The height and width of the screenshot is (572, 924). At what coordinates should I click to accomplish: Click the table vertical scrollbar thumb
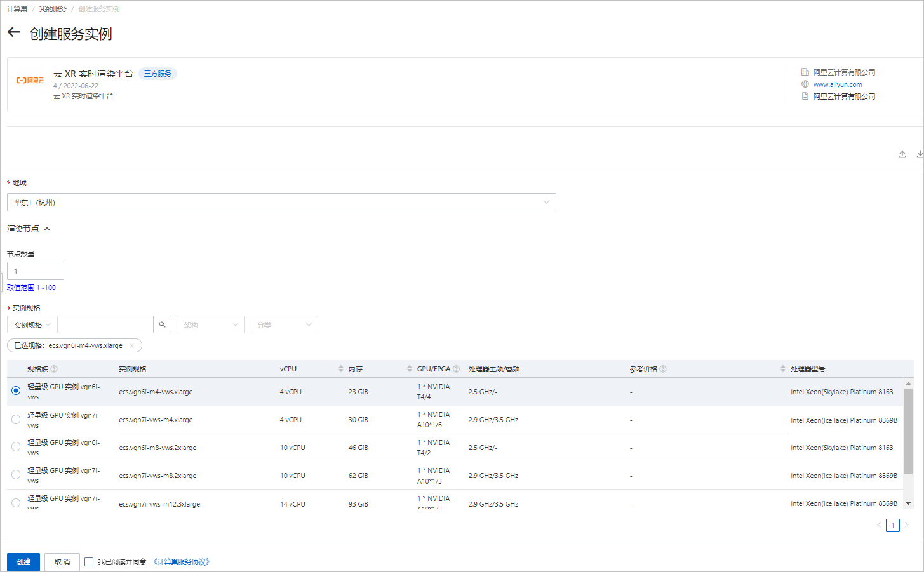(x=908, y=432)
